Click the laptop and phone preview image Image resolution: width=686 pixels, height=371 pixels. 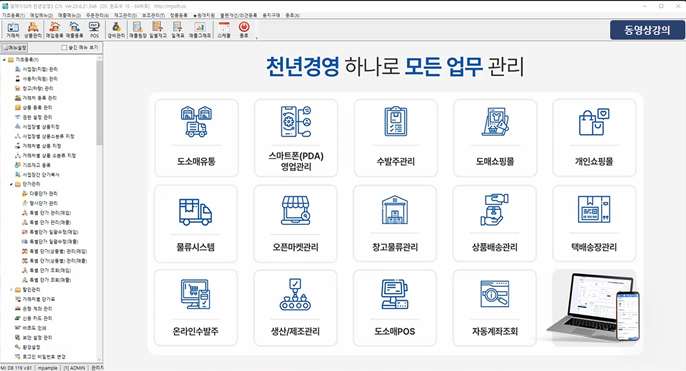(x=593, y=307)
